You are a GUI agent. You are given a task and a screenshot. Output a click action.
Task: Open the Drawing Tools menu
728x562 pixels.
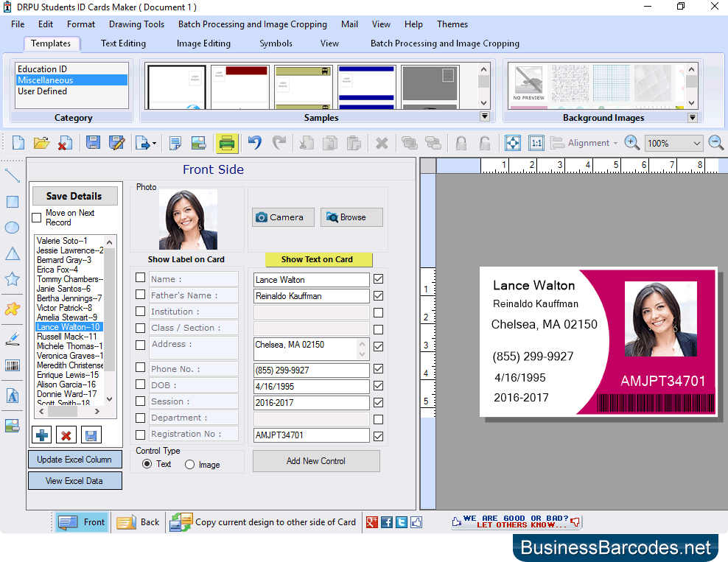136,24
